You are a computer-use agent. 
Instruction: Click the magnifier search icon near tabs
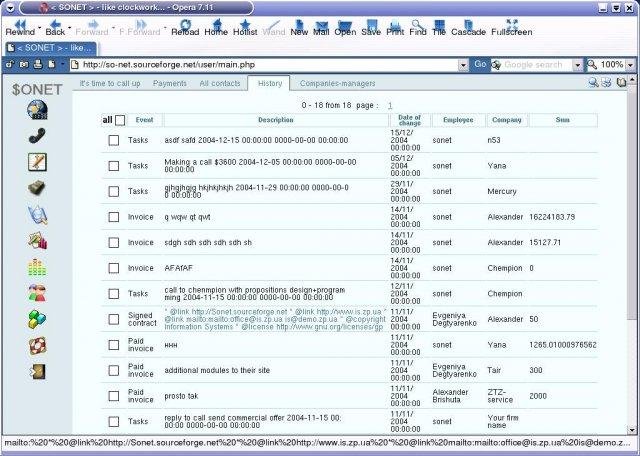coord(593,83)
